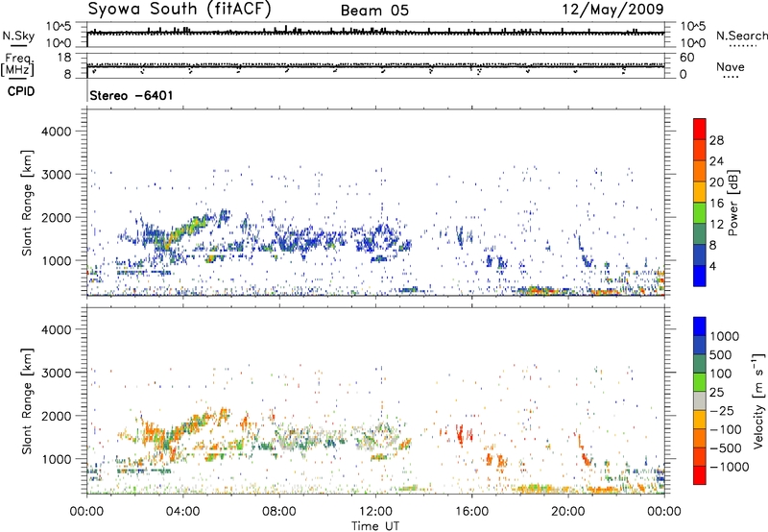Click the dotted line sample under 'Nave'
The image size is (768, 532).
[731, 77]
